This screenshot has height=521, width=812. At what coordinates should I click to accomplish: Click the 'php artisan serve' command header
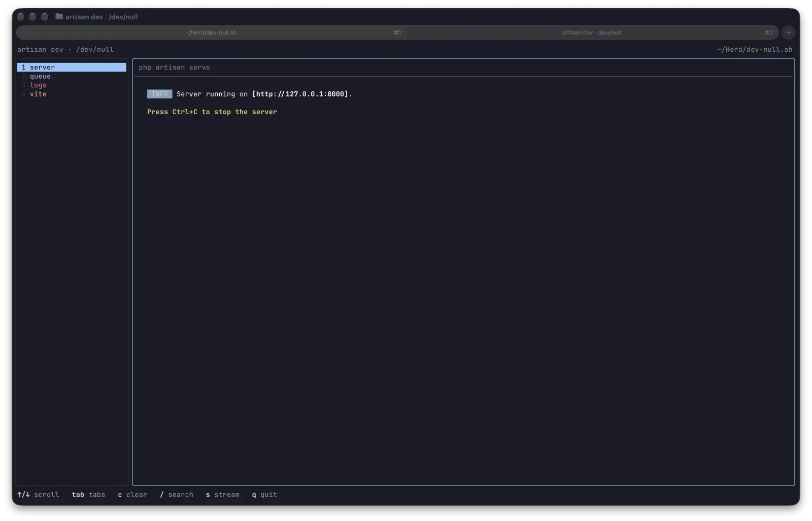click(x=174, y=67)
